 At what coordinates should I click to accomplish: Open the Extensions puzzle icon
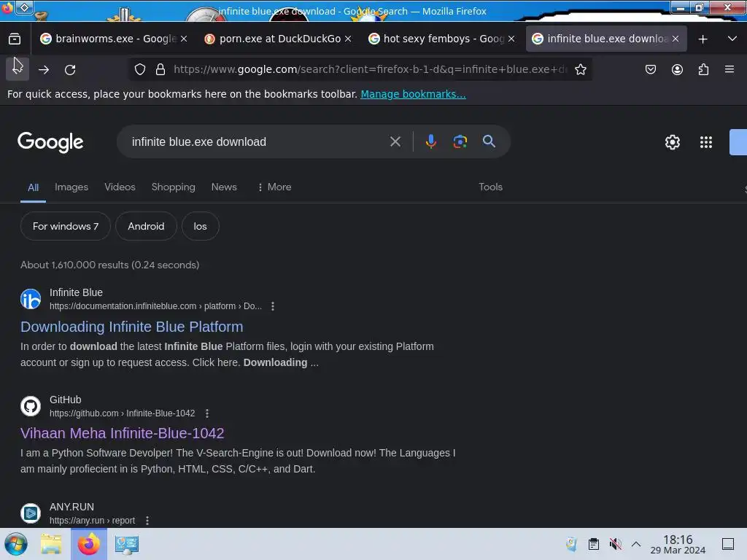[x=703, y=69]
